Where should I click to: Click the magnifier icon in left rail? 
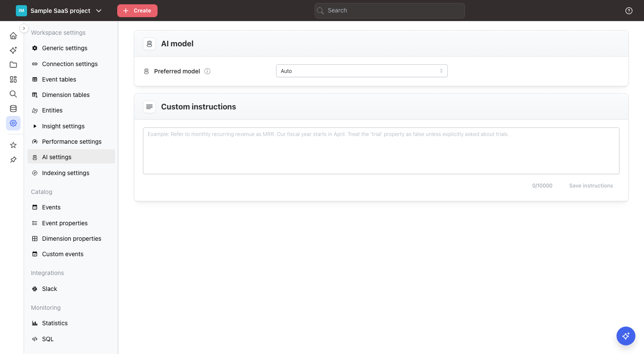pyautogui.click(x=13, y=94)
